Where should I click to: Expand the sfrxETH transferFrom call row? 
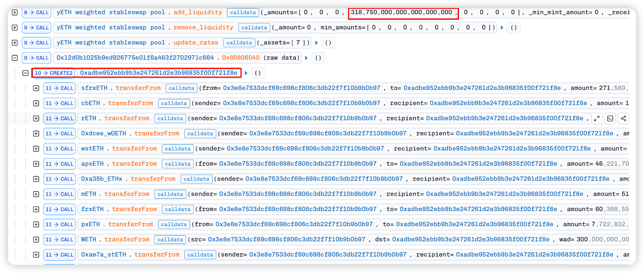[x=36, y=88]
